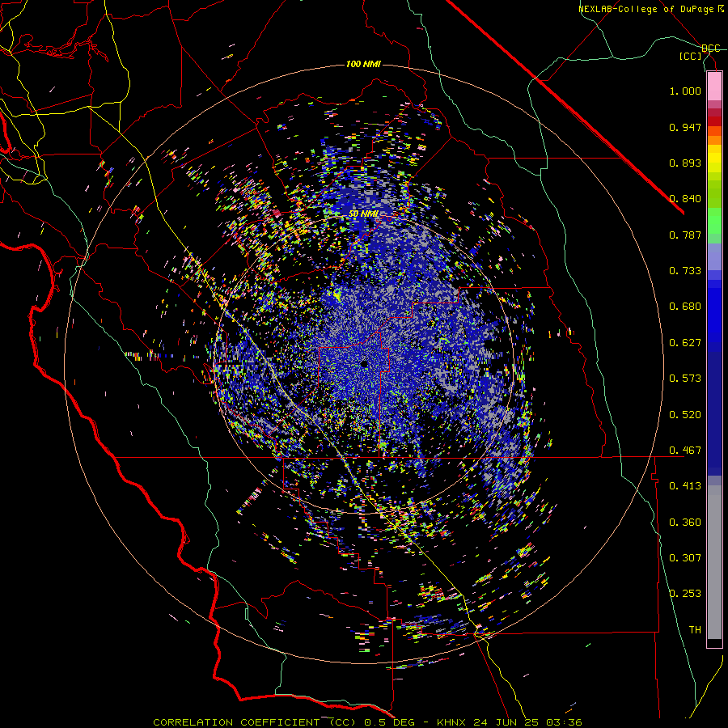Click the 03:36 time stamp in the caption
Viewport: 728px width, 728px height.
565,722
